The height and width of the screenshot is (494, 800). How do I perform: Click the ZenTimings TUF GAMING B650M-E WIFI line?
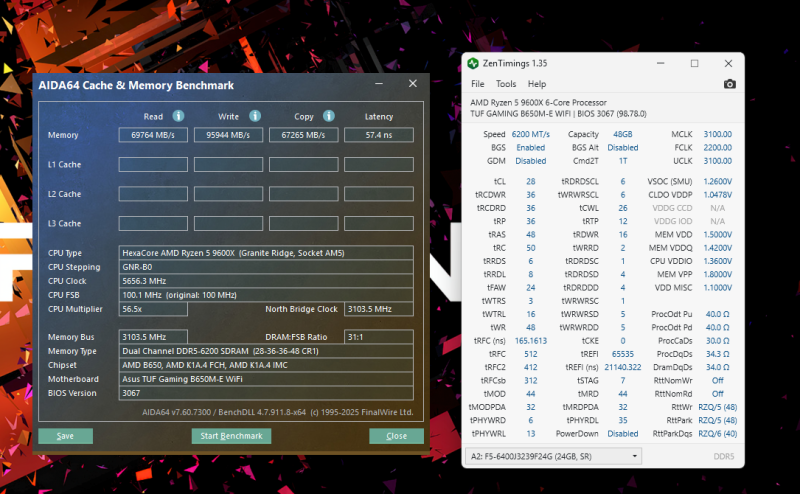558,113
